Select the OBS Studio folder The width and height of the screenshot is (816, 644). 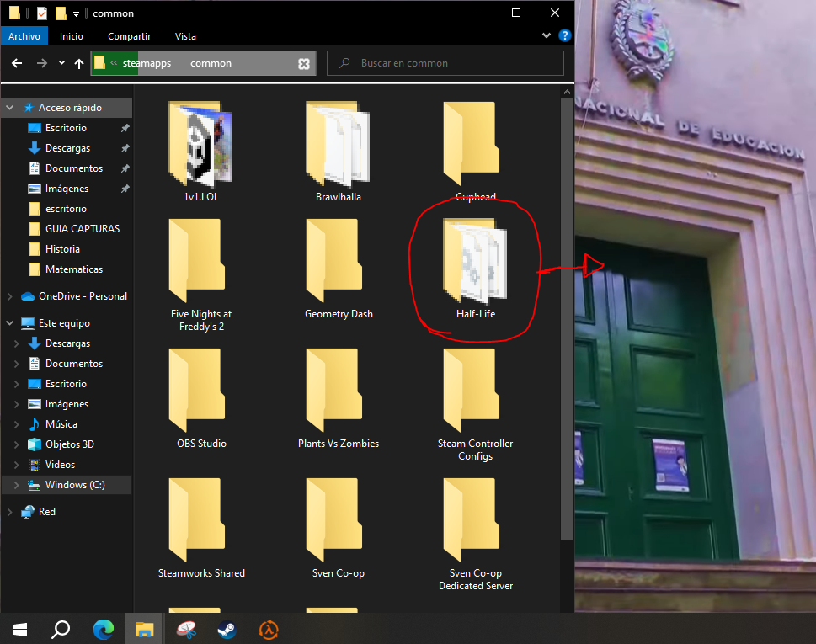tap(201, 398)
